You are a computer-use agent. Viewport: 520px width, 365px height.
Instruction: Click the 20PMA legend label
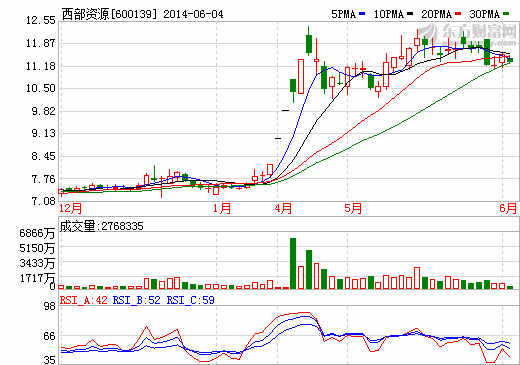(x=437, y=14)
